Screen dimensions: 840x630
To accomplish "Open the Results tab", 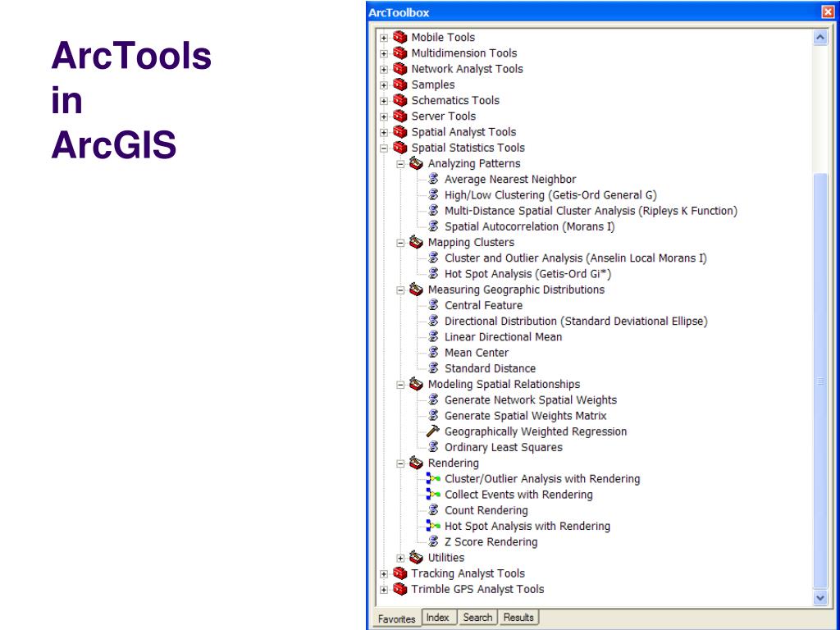I will tap(518, 617).
